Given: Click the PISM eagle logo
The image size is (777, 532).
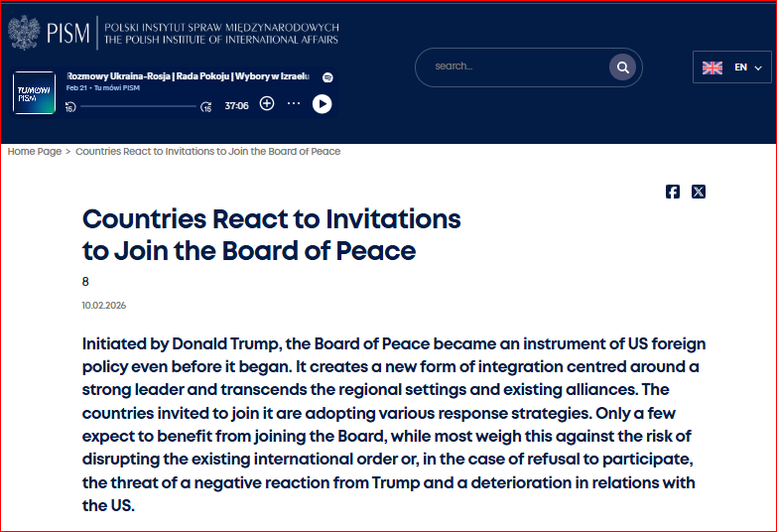Looking at the screenshot, I should click(24, 33).
